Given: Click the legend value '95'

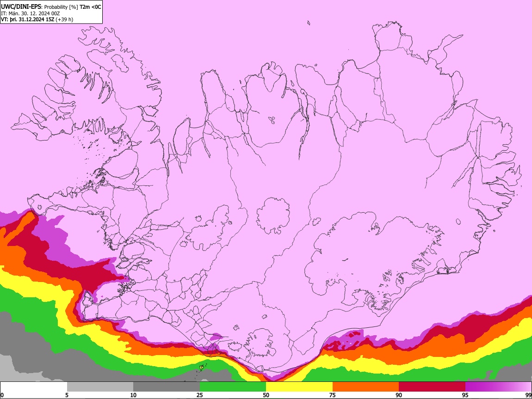Looking at the screenshot, I should pos(465,395).
